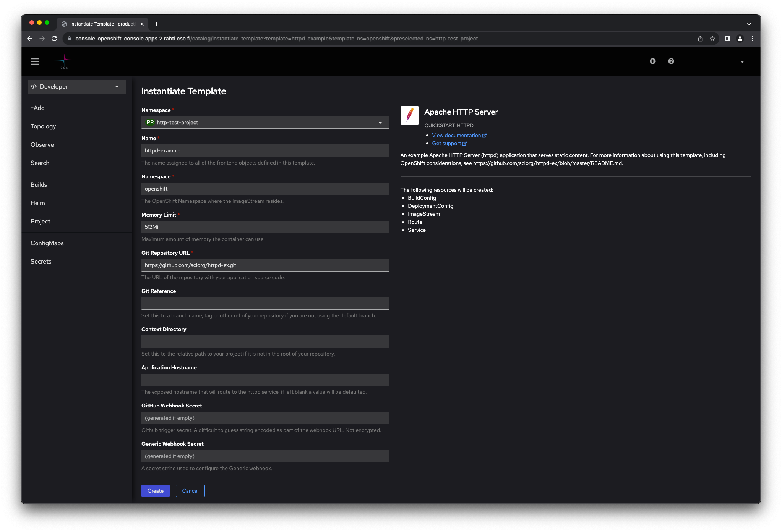The image size is (782, 532).
Task: Open the help question mark menu
Action: point(671,61)
